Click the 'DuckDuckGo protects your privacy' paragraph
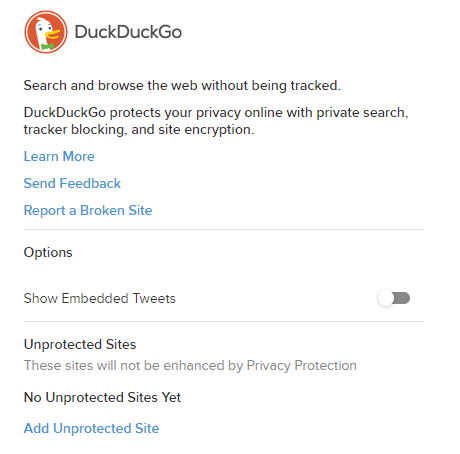Screen dimensions: 460x454 (216, 121)
